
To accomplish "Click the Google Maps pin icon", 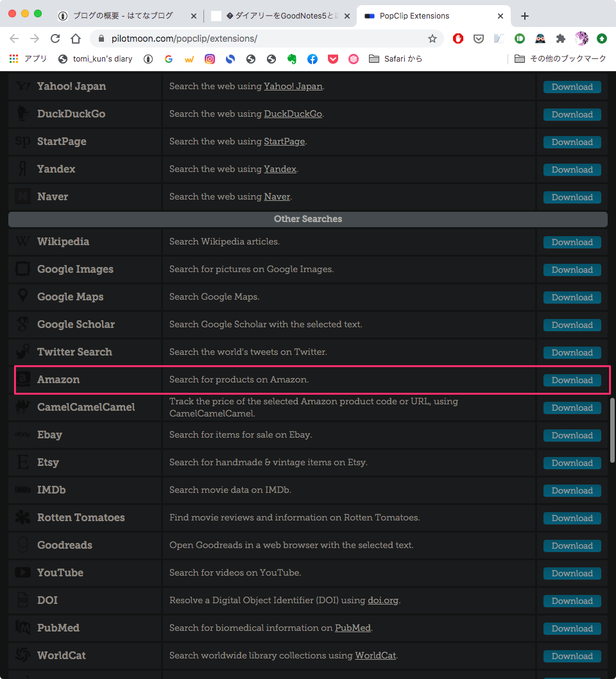I will (22, 297).
